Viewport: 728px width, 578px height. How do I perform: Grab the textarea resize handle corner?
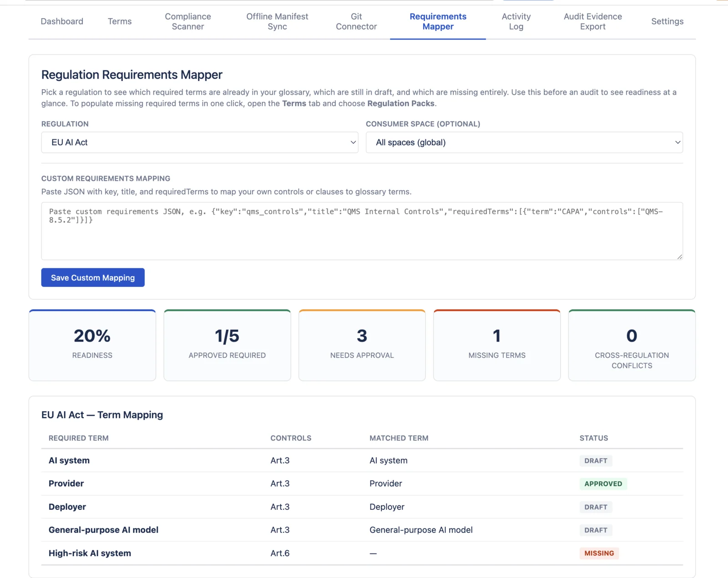[x=679, y=257]
